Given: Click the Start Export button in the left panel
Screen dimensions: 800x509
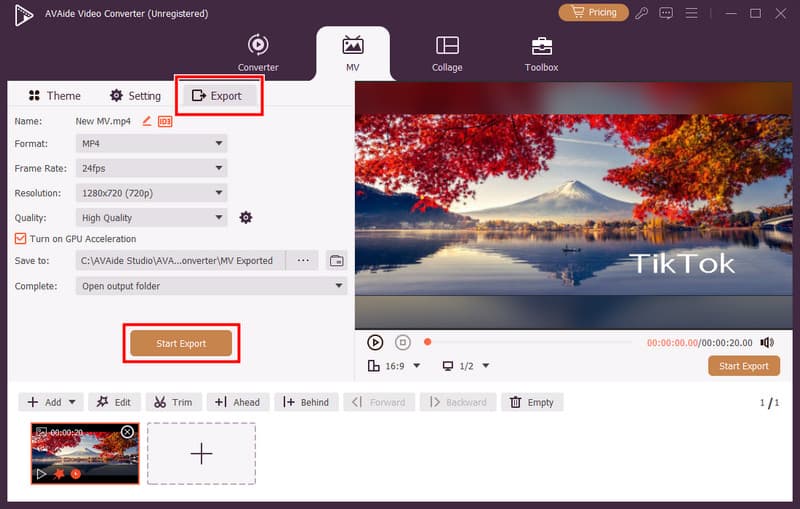Looking at the screenshot, I should coord(181,343).
